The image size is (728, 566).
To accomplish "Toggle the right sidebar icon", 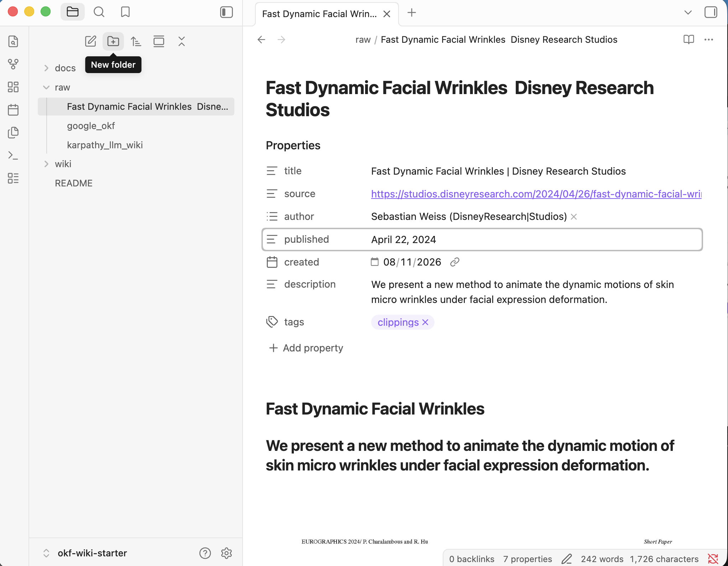I will pos(711,12).
